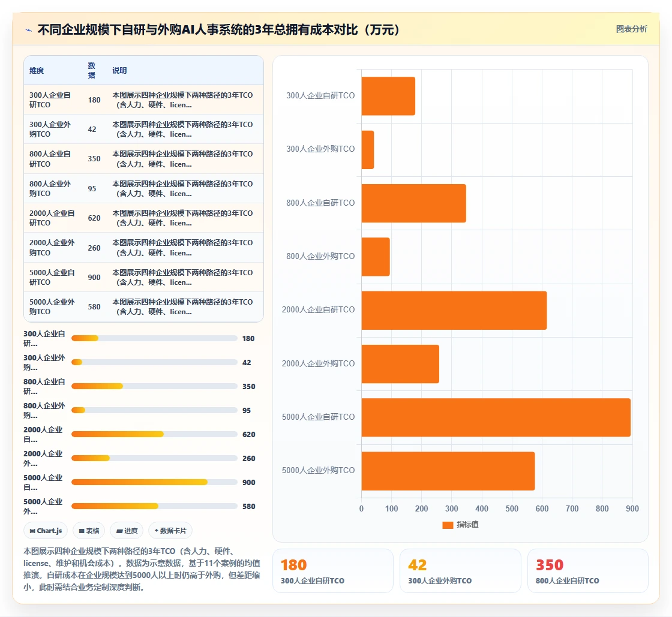Select table cell 300人企业外购TCO

click(50, 130)
